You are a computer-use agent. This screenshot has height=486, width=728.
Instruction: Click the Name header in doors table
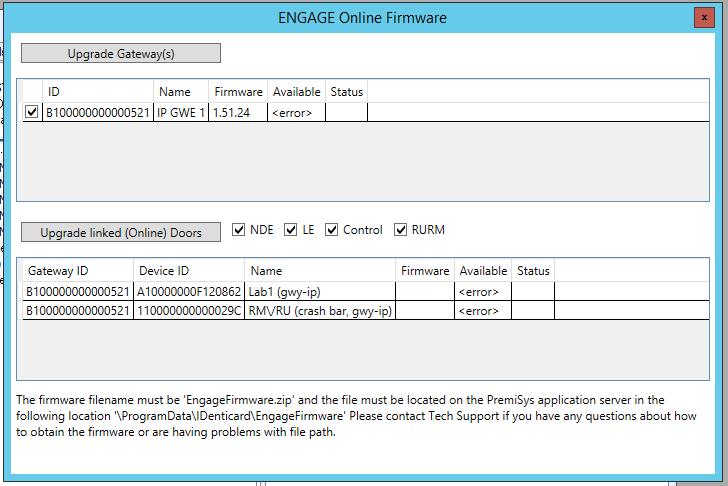[320, 271]
